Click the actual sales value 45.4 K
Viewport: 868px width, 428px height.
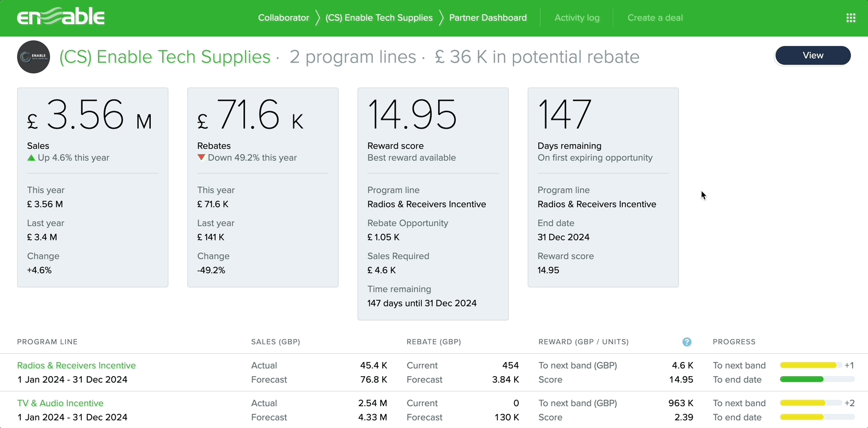[x=373, y=366]
